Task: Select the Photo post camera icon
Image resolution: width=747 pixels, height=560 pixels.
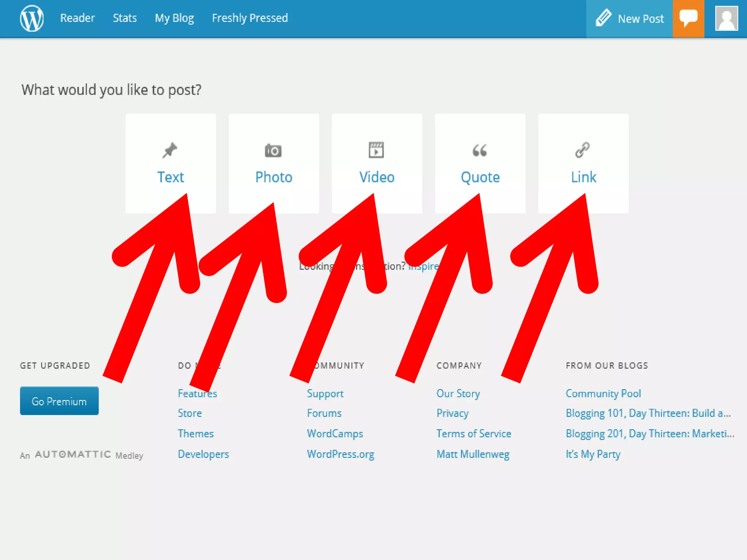Action: point(273,150)
